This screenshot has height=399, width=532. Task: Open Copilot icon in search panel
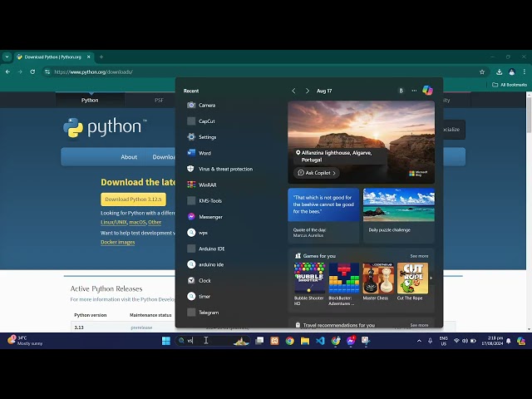(x=427, y=91)
